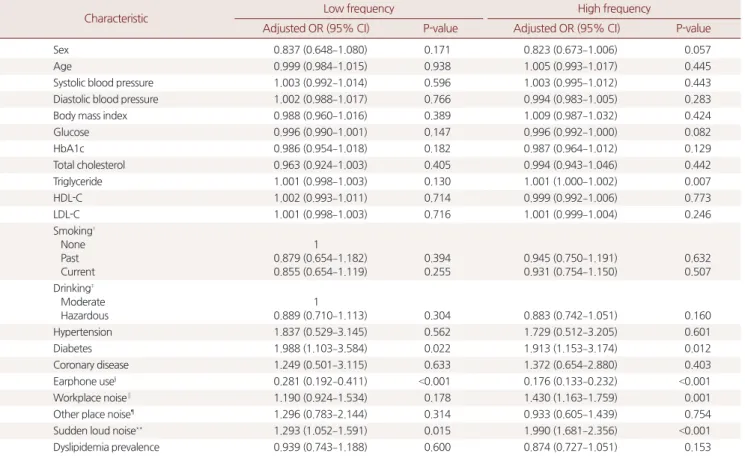The height and width of the screenshot is (456, 745).
Task: Click value 0.883 (0.742–1.051)
Action: 571,316
